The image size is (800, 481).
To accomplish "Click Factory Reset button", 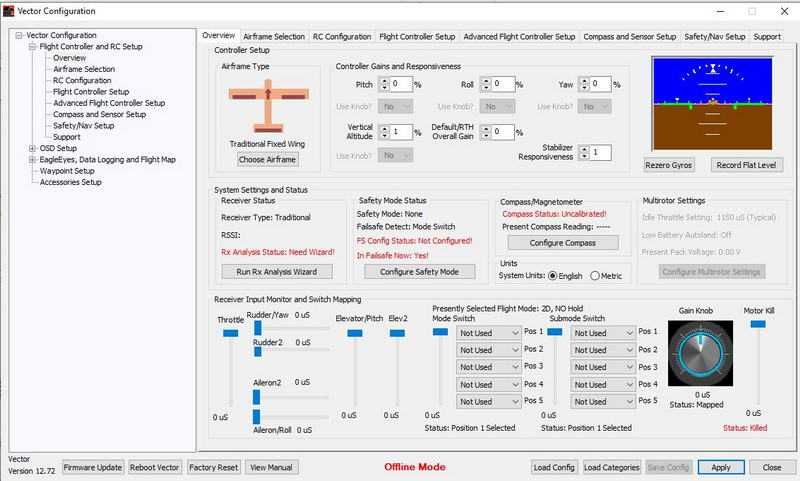I will click(213, 467).
